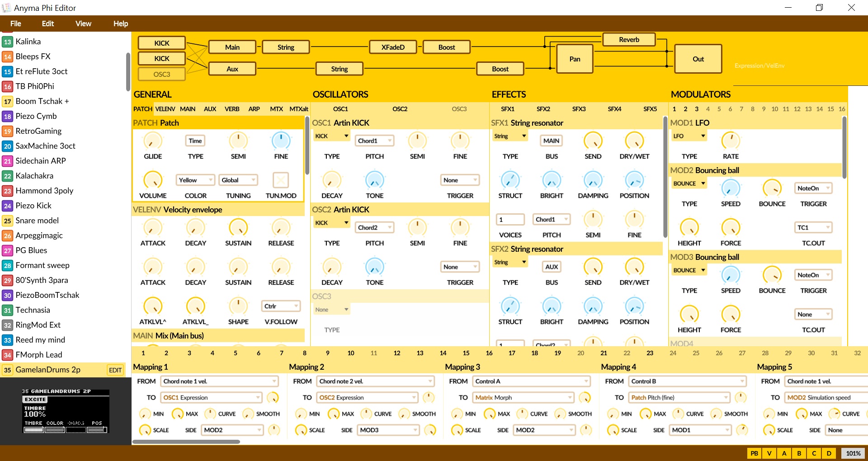868x461 pixels.
Task: Click the Mapping 1 CURVE knob
Action: (x=210, y=414)
